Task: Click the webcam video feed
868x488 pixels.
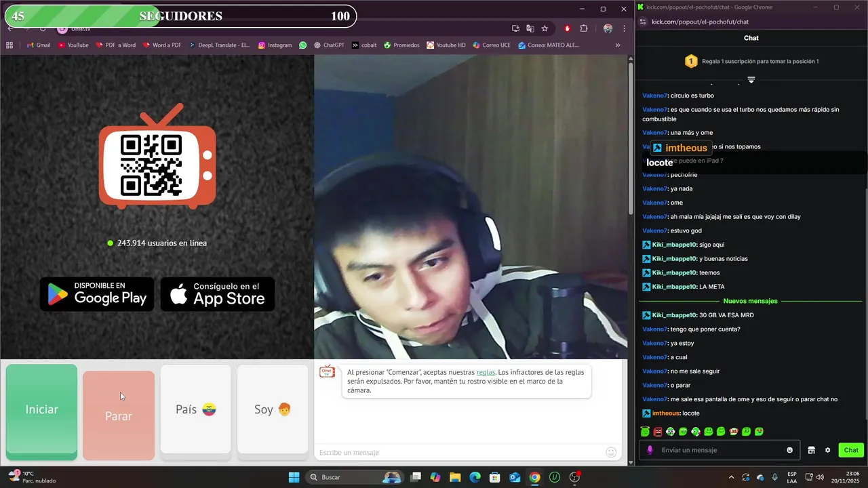Action: pos(471,207)
